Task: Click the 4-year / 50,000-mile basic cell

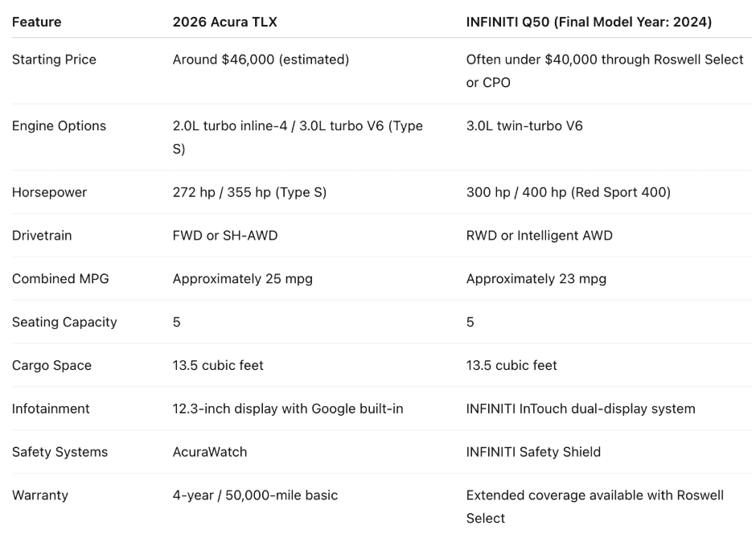Action: pos(255,495)
